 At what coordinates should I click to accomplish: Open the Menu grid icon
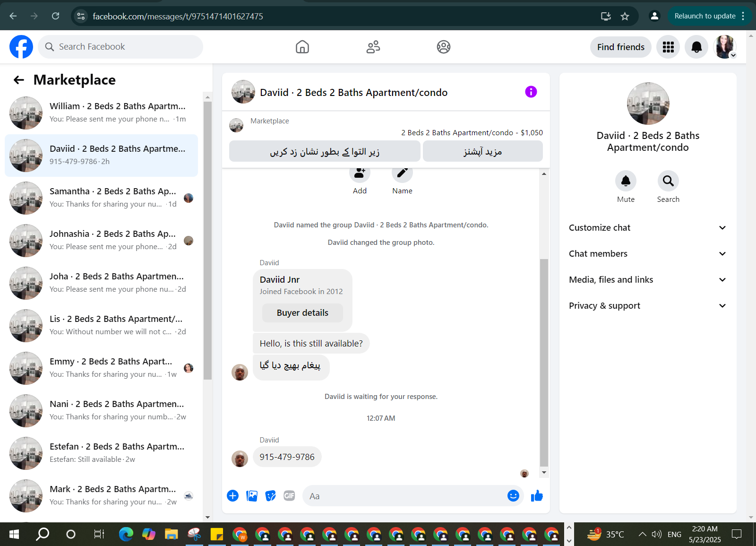tap(668, 47)
